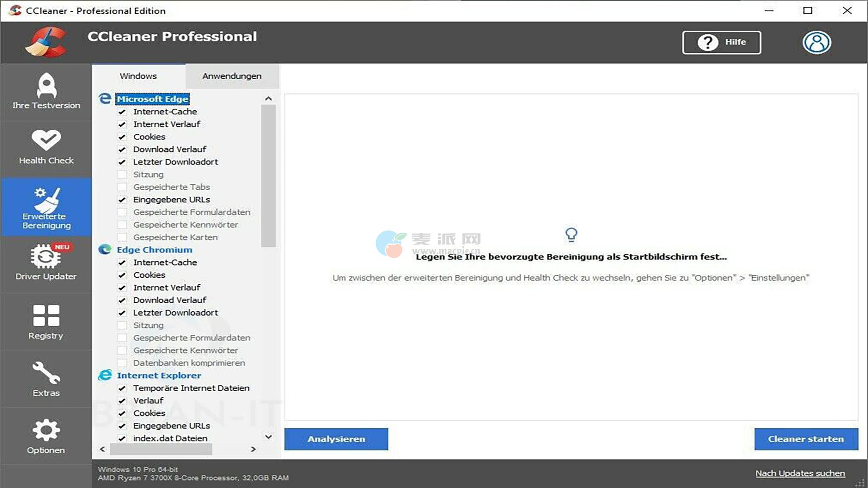
Task: Switch to the Anwendungen tab
Action: [x=232, y=76]
